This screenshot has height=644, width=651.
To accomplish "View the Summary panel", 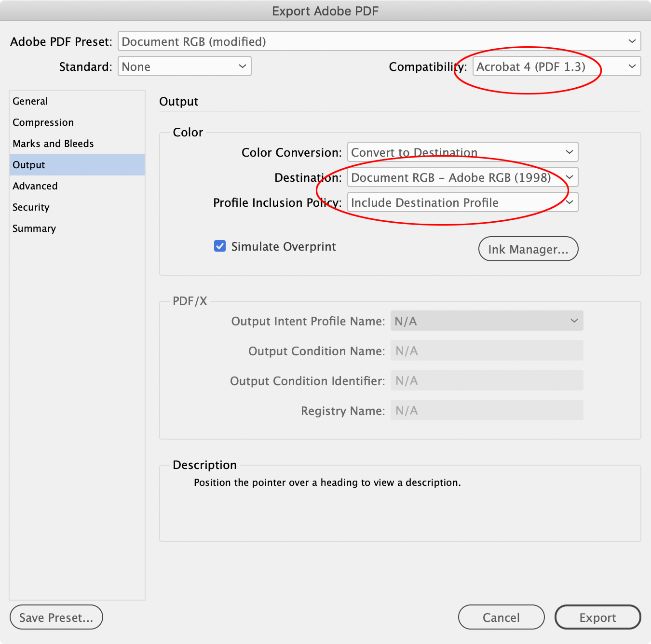I will click(34, 228).
